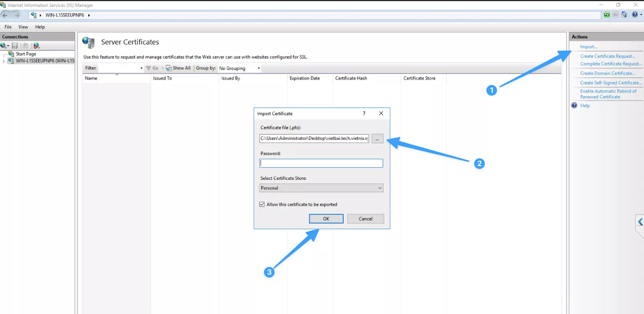Click Create Self-Signed Certificate link
644x314 pixels.
(x=611, y=83)
